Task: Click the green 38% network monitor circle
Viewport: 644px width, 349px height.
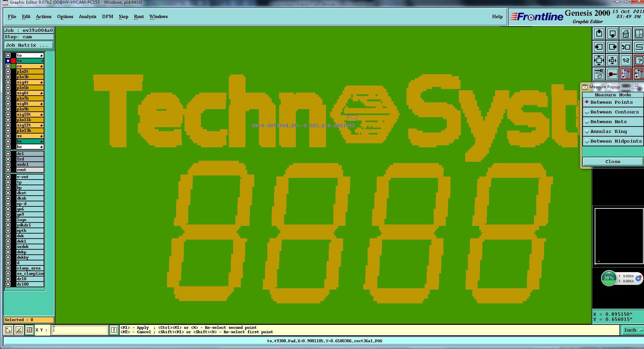Action: click(x=609, y=278)
